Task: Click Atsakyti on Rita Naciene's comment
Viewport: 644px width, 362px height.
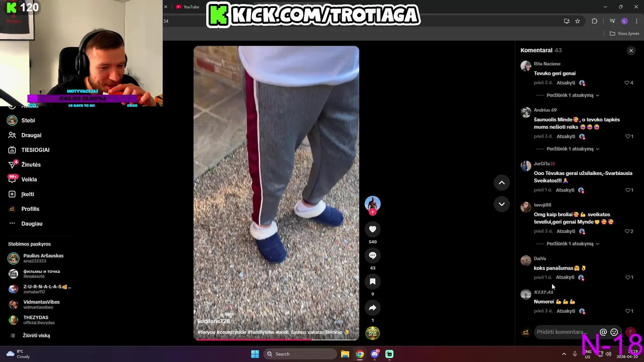Action: pyautogui.click(x=566, y=83)
